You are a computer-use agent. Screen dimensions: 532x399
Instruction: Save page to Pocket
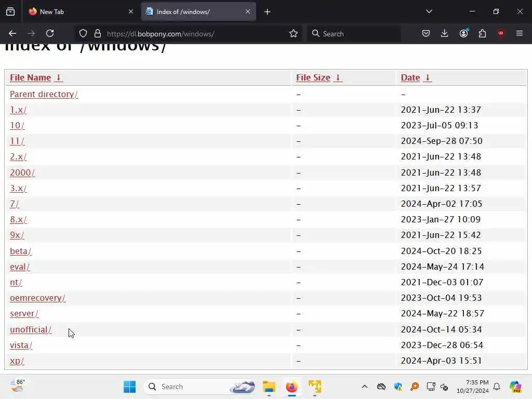coord(426,33)
